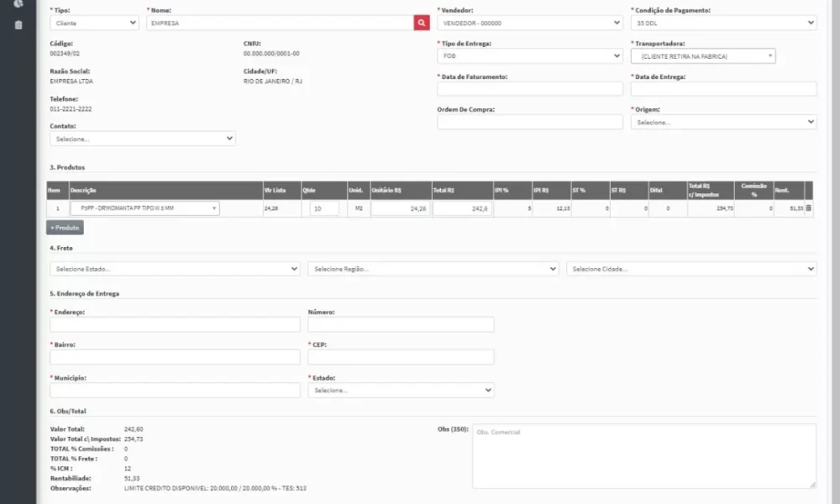Open the pie chart icon in sidebar

coord(18,3)
